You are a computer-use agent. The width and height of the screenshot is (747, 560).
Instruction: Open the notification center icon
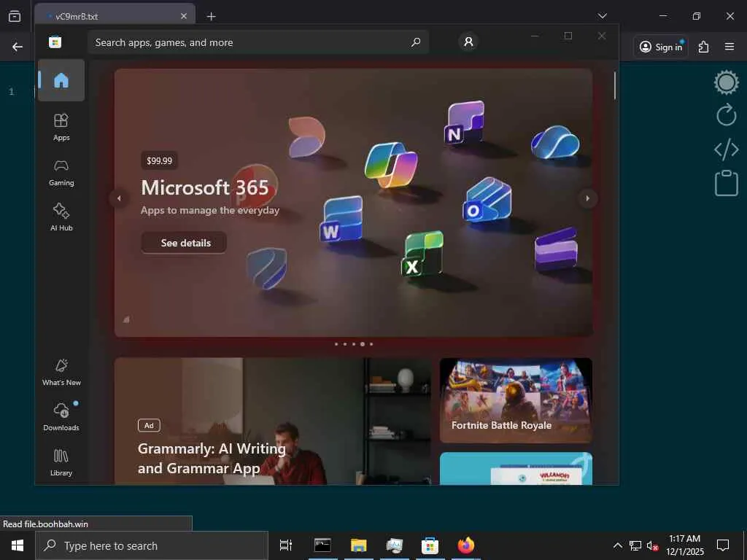pyautogui.click(x=723, y=545)
